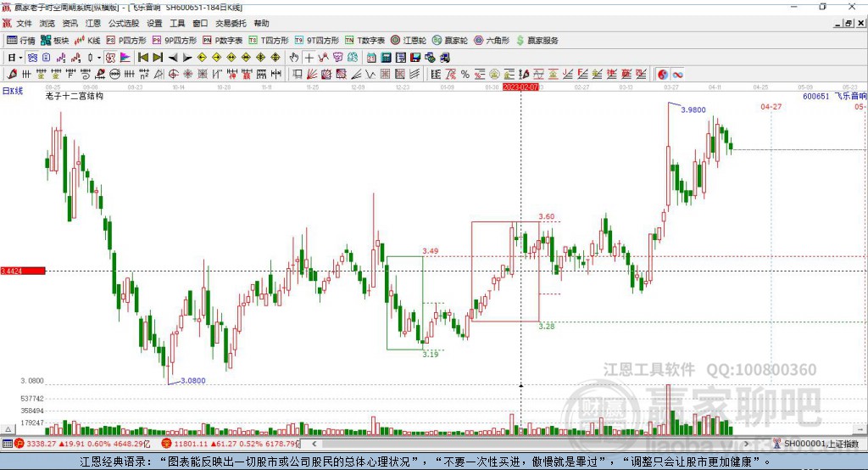Click the calendar date icon
This screenshot has height=470, width=868.
[371, 58]
